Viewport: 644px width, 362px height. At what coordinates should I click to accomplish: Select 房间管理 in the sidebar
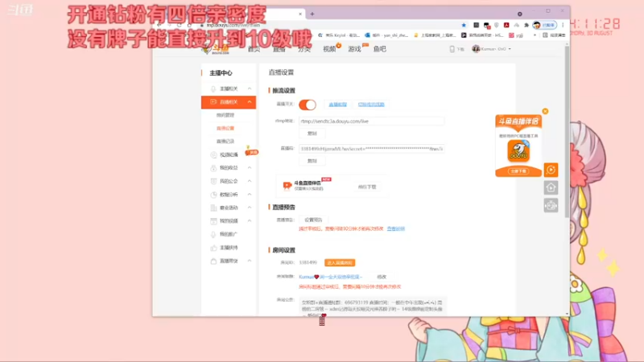click(x=225, y=115)
